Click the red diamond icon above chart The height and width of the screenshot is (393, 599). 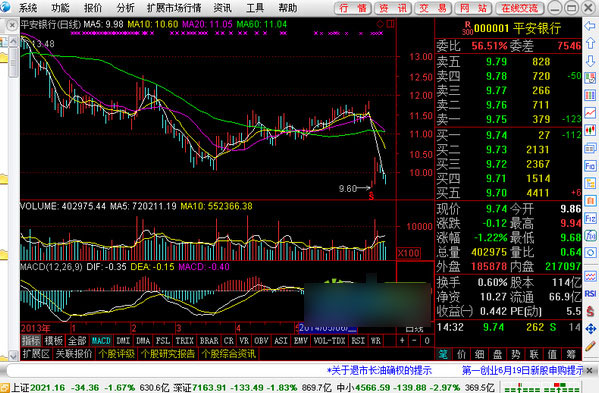coord(380,24)
